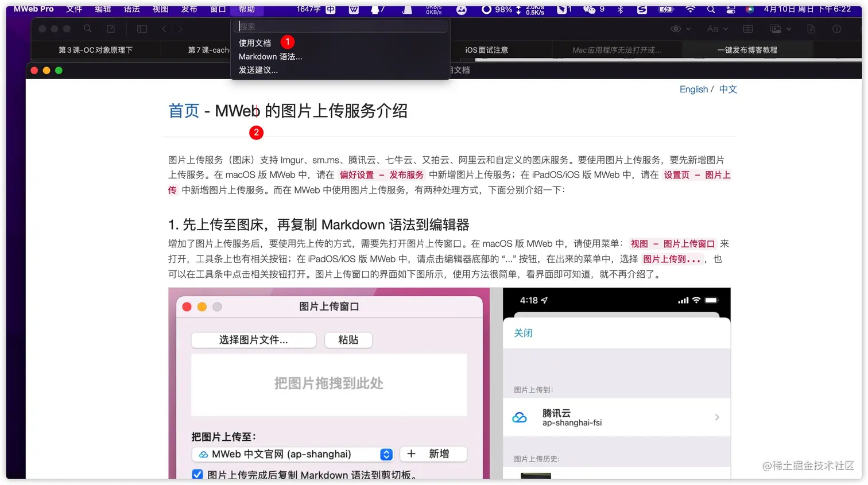Screen dimensions: 868x485
Task: Switch to the Mac应用程序无法打开或… tab
Action: coord(617,50)
